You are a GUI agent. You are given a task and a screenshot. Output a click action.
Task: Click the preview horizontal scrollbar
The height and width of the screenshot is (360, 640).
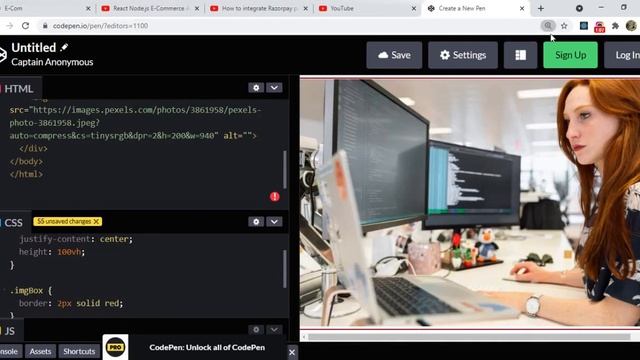469,337
